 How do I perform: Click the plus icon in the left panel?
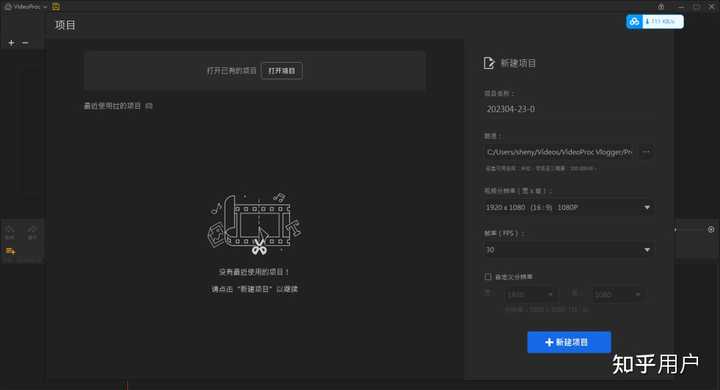click(11, 43)
